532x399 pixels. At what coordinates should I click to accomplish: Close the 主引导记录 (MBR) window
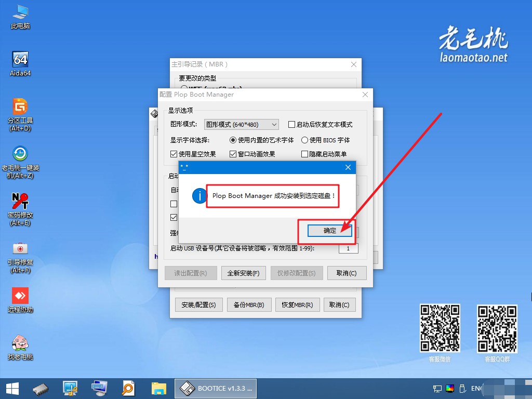pos(353,64)
